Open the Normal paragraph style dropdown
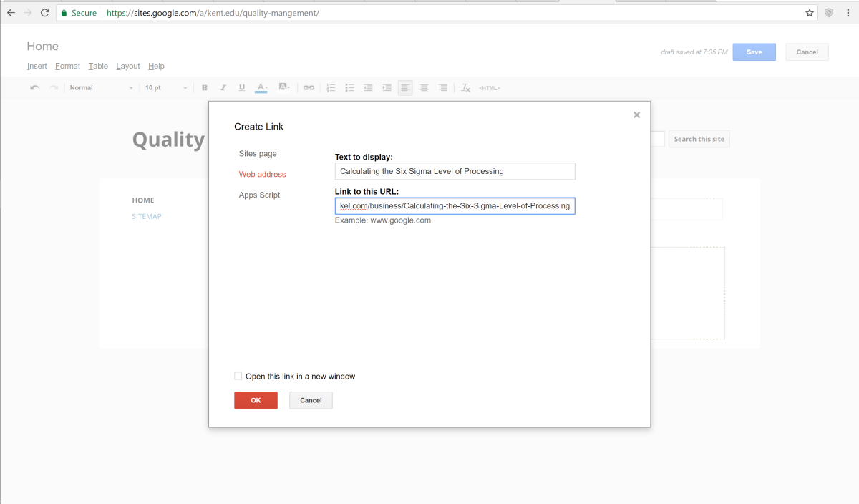859x504 pixels. tap(101, 88)
